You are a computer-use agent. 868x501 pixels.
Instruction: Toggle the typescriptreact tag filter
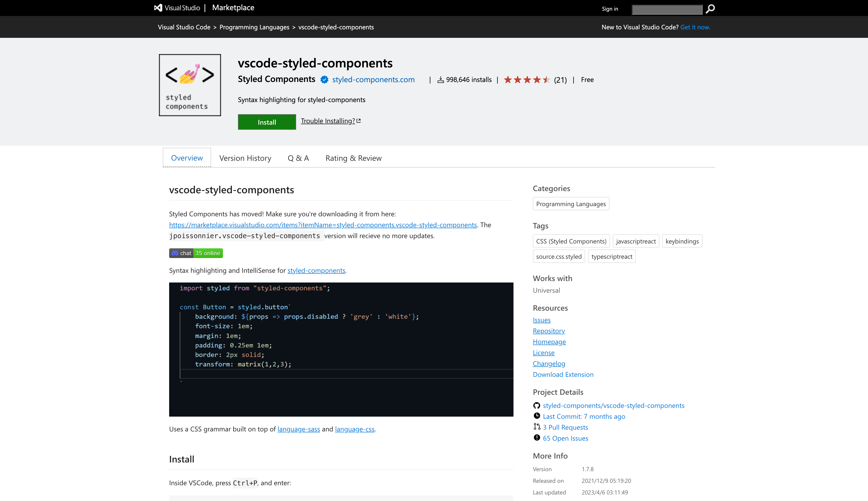tap(612, 257)
